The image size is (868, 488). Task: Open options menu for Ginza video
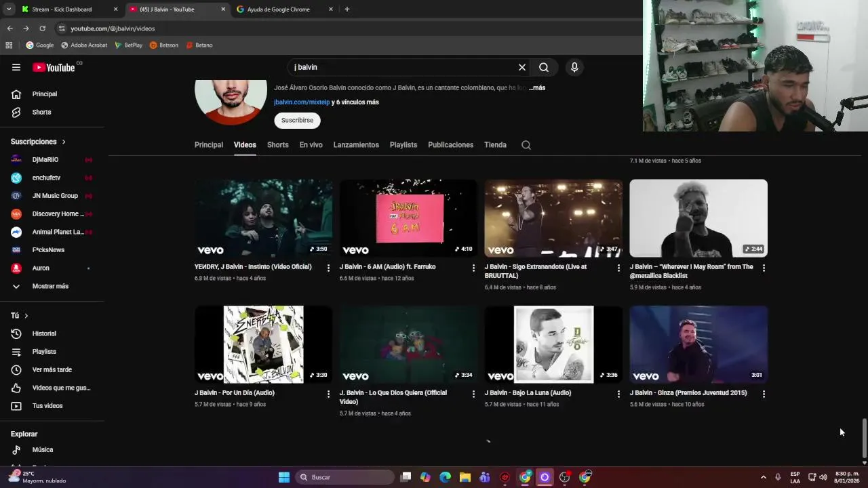pyautogui.click(x=764, y=394)
